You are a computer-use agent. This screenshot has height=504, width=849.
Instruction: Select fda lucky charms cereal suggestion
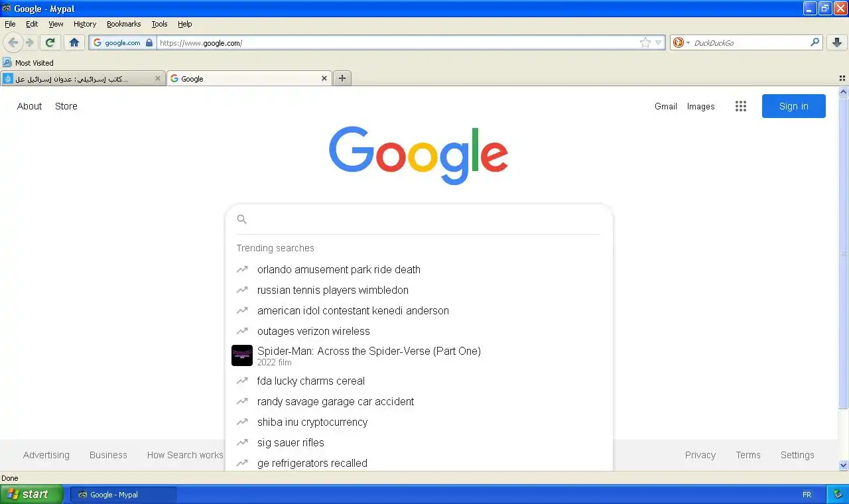point(419,381)
